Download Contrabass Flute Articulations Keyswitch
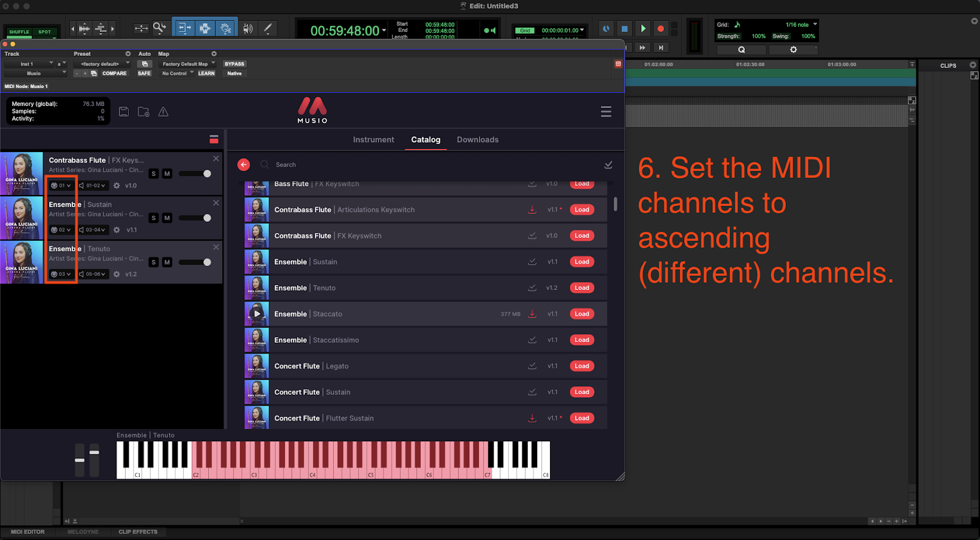The image size is (980, 540). pyautogui.click(x=532, y=210)
